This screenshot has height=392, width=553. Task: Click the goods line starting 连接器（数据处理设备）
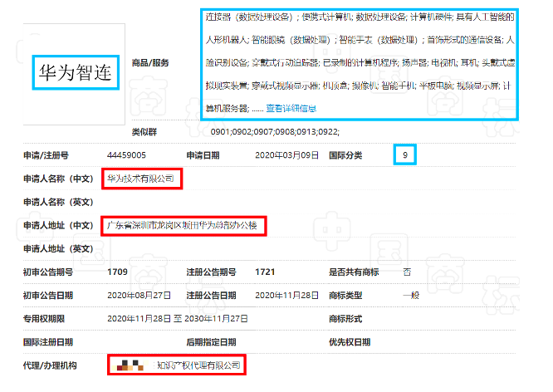click(360, 17)
